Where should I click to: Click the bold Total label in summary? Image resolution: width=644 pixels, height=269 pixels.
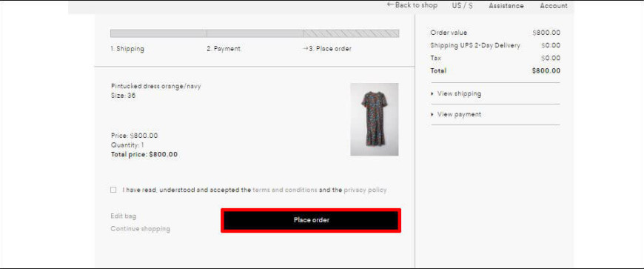tap(438, 70)
